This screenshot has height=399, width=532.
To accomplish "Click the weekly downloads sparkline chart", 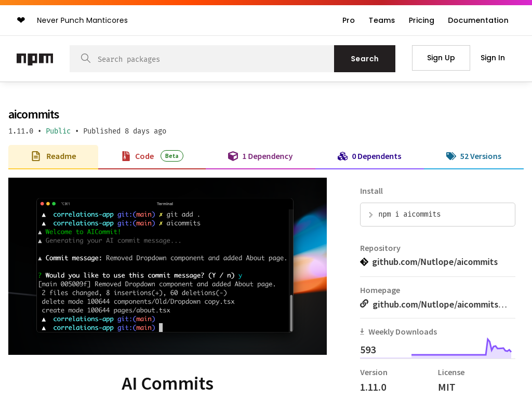I will [x=461, y=348].
